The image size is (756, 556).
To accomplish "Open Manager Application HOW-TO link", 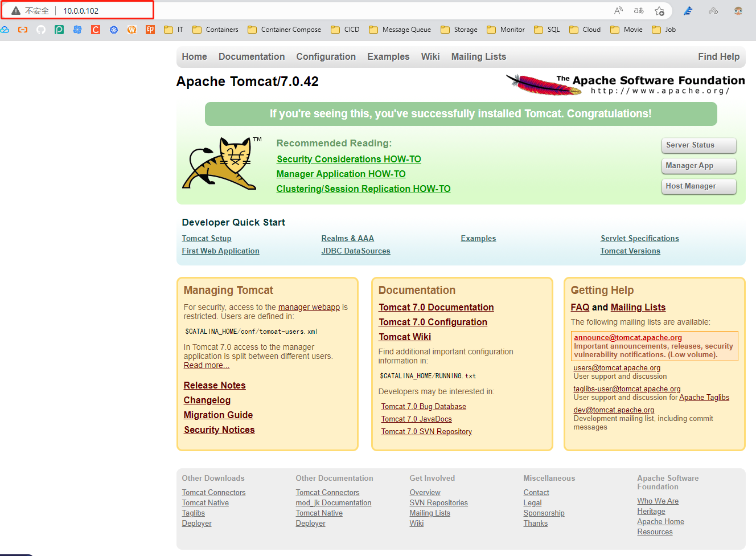I will pos(341,174).
